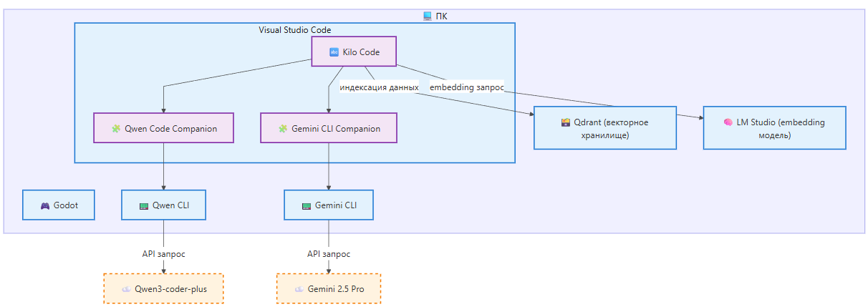Click the Qdrant cabinet icon
868x307 pixels.
(566, 122)
